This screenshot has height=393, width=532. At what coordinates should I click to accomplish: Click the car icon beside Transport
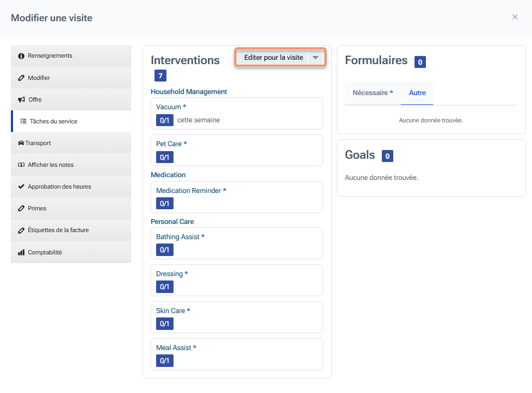[x=21, y=143]
